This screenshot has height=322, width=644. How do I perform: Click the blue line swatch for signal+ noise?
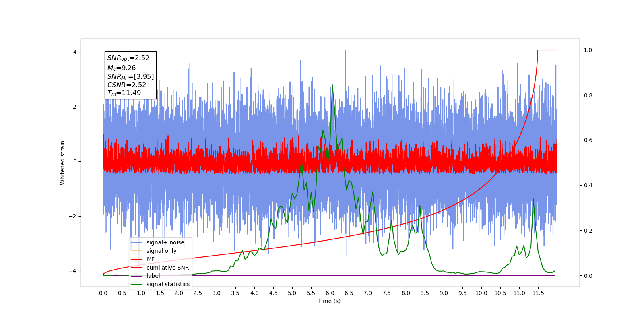137,242
